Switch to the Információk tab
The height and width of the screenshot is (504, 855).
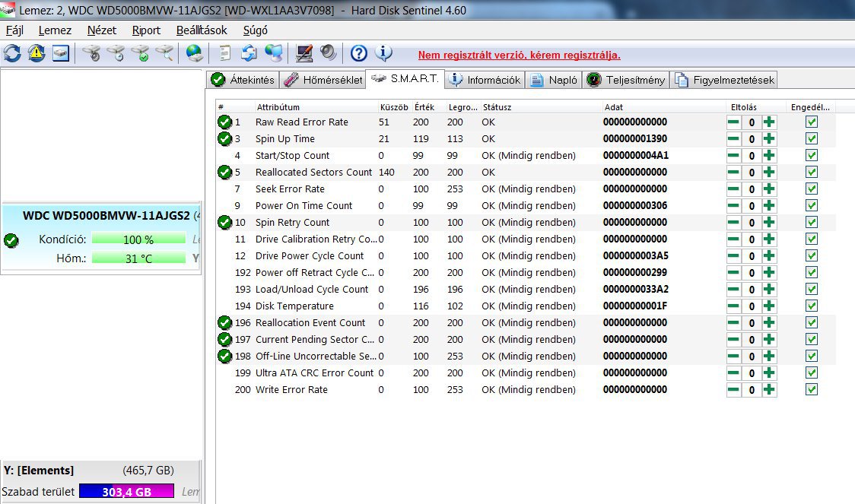[x=485, y=80]
